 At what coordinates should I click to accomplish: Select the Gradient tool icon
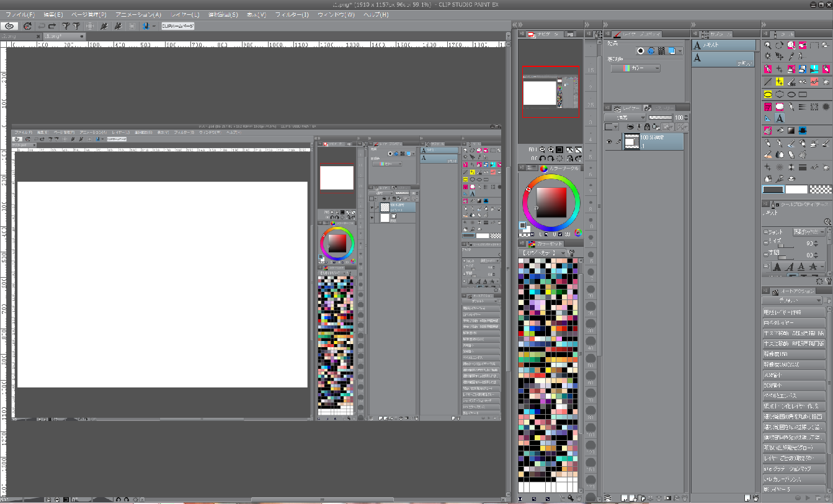click(791, 131)
